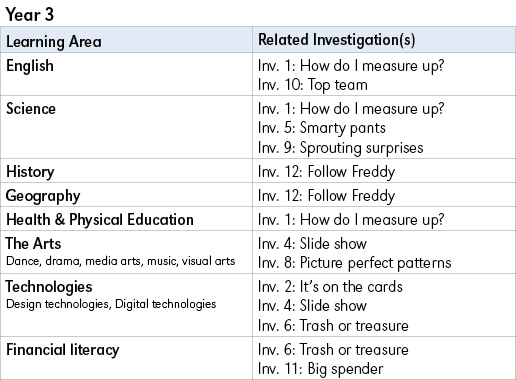Open Inv. 12: Follow Freddy in History row
The image size is (516, 380).
click(x=326, y=172)
